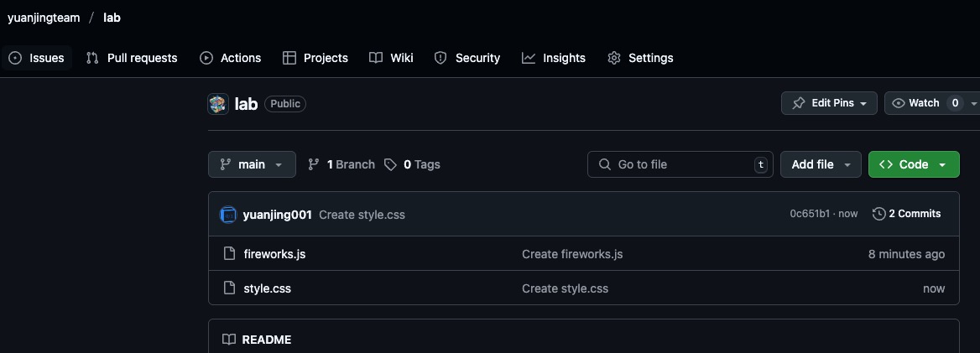The height and width of the screenshot is (353, 980).
Task: Open the Edit Pins dropdown
Action: tap(829, 103)
